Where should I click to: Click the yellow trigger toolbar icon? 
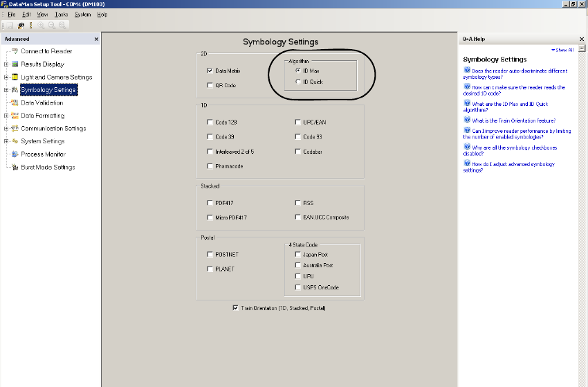pyautogui.click(x=30, y=25)
